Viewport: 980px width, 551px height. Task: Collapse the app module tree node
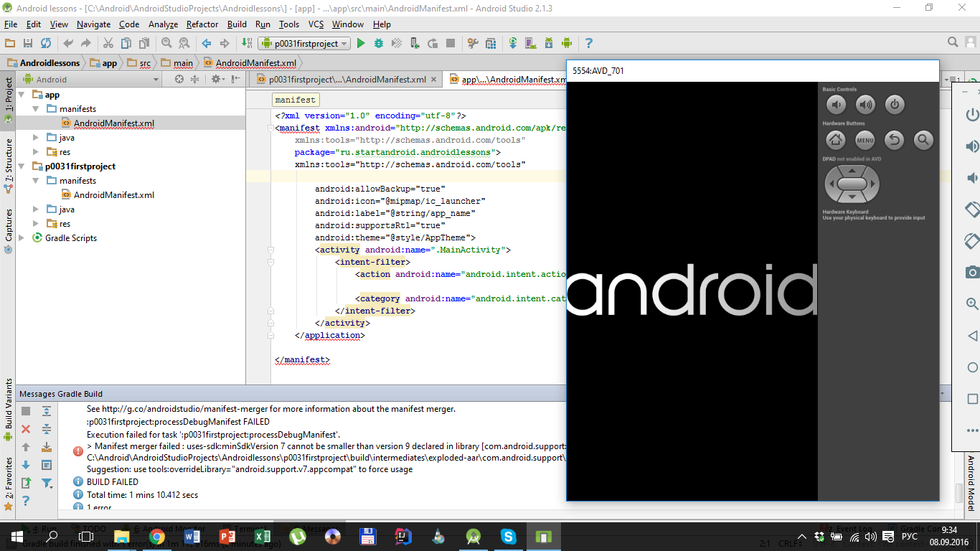[22, 95]
